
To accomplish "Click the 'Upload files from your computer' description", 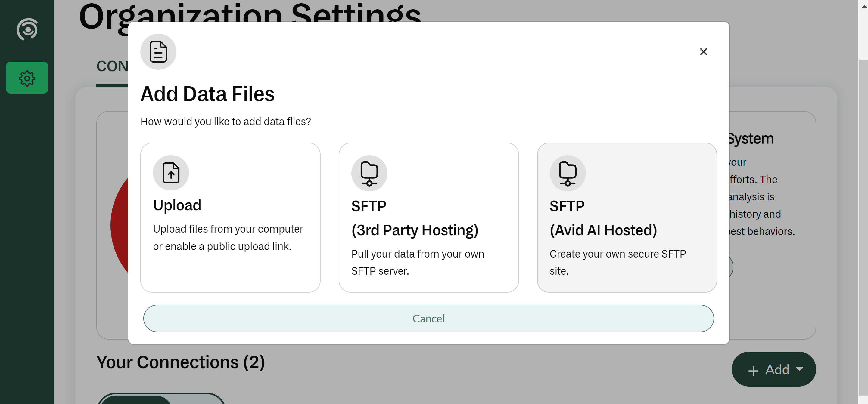I will (228, 238).
